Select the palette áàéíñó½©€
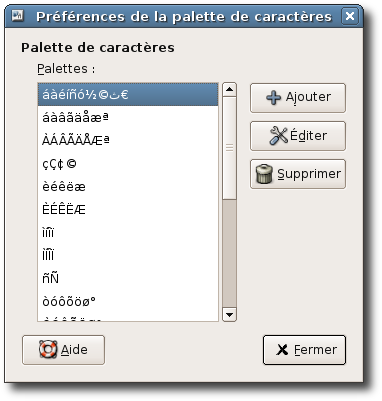Screen dimensions: 382x401 point(128,95)
